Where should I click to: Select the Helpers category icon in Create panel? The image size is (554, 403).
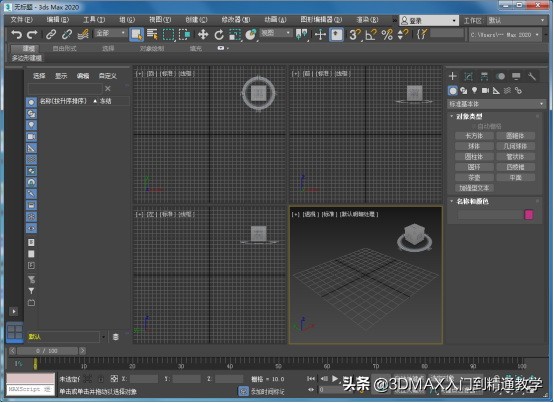pyautogui.click(x=496, y=91)
